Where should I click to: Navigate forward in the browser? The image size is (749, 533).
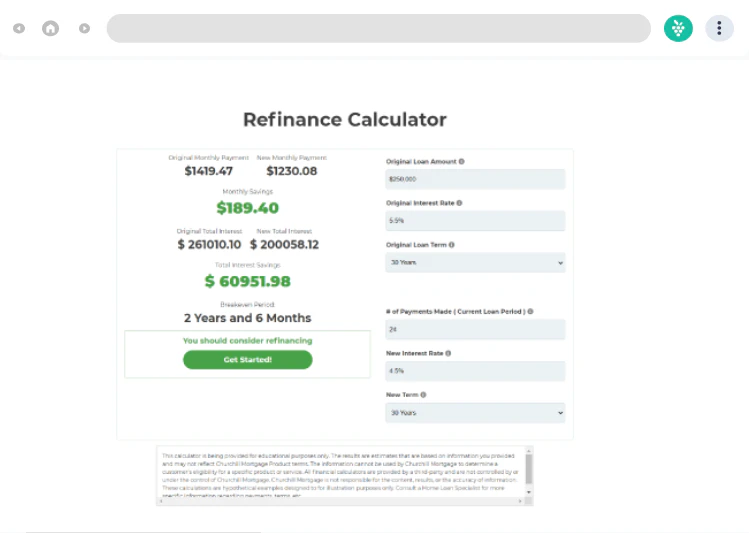tap(84, 28)
